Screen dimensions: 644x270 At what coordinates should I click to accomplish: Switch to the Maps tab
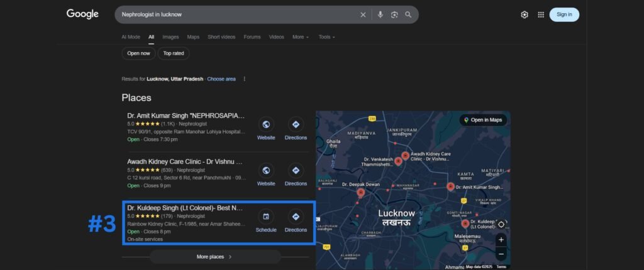193,37
